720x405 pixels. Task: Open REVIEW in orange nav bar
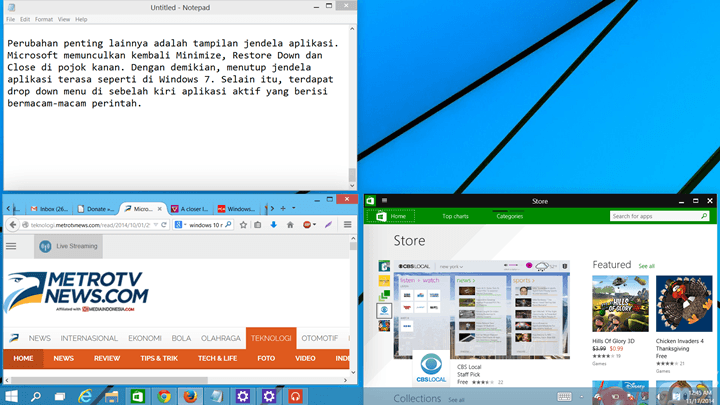(x=107, y=358)
